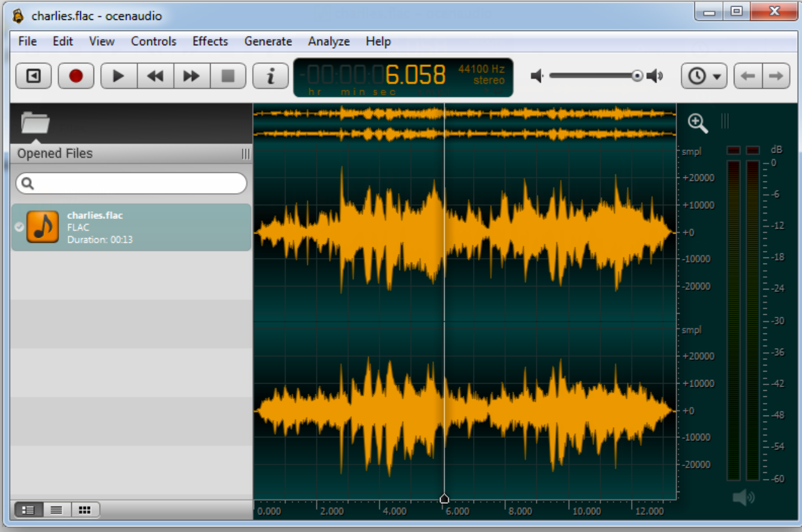
Task: Open the Generate menu
Action: (x=268, y=41)
